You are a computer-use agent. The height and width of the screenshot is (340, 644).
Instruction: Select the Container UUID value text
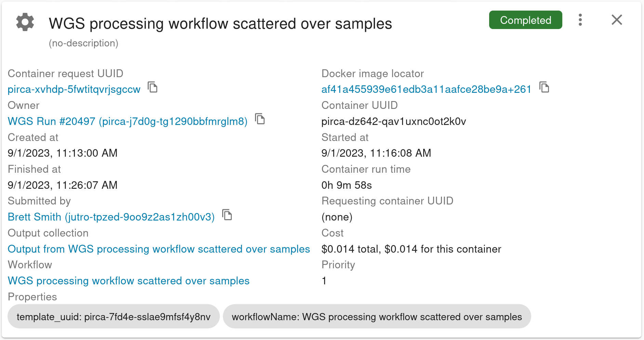click(393, 122)
